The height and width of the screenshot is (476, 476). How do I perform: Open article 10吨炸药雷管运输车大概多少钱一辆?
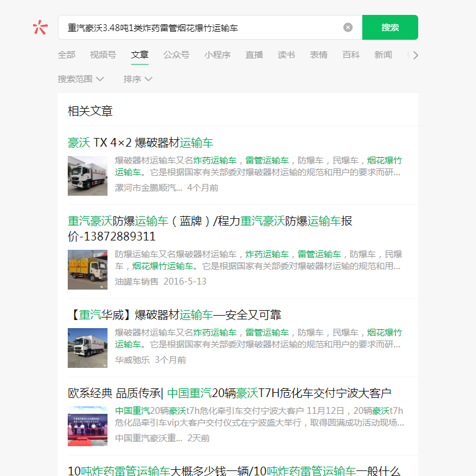coord(234,470)
